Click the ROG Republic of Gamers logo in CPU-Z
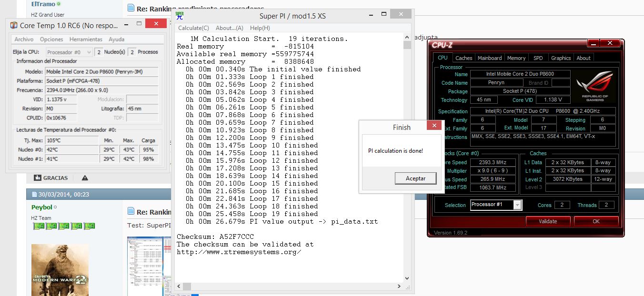The width and height of the screenshot is (644, 296). (x=595, y=86)
